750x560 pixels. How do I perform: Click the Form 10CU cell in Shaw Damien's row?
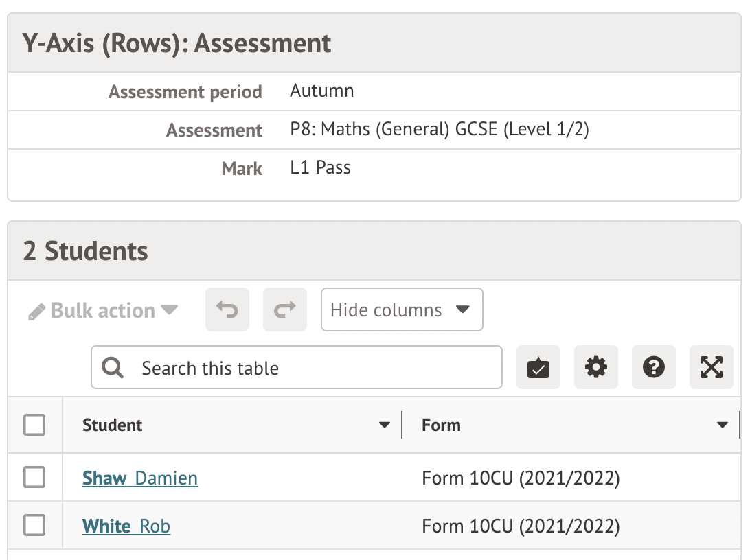point(521,478)
